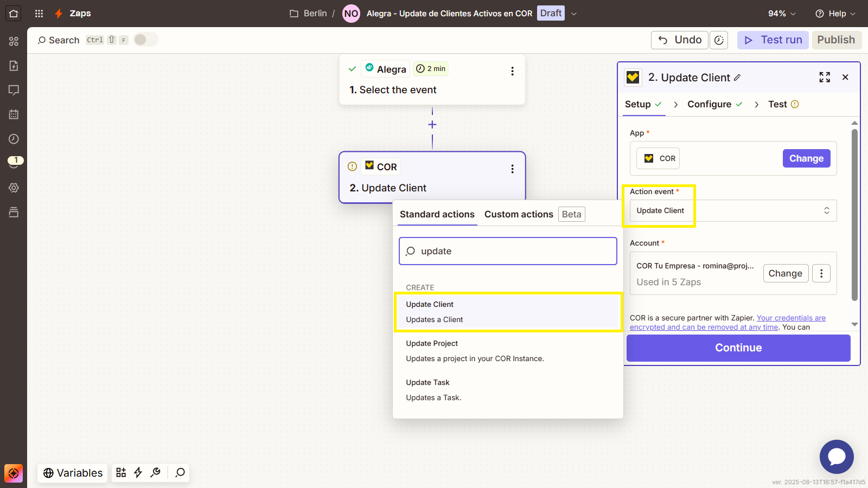
Task: Open the 94% zoom dropdown
Action: (782, 14)
